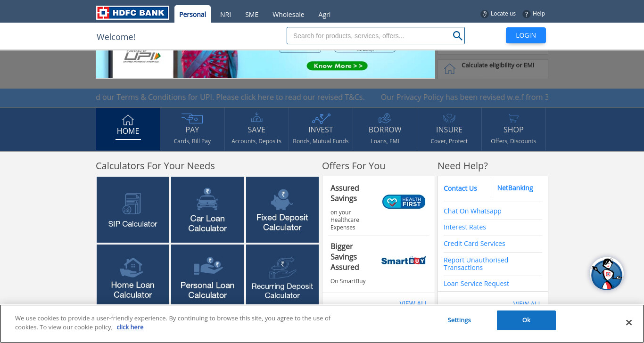Click Interest Rates link

(465, 227)
